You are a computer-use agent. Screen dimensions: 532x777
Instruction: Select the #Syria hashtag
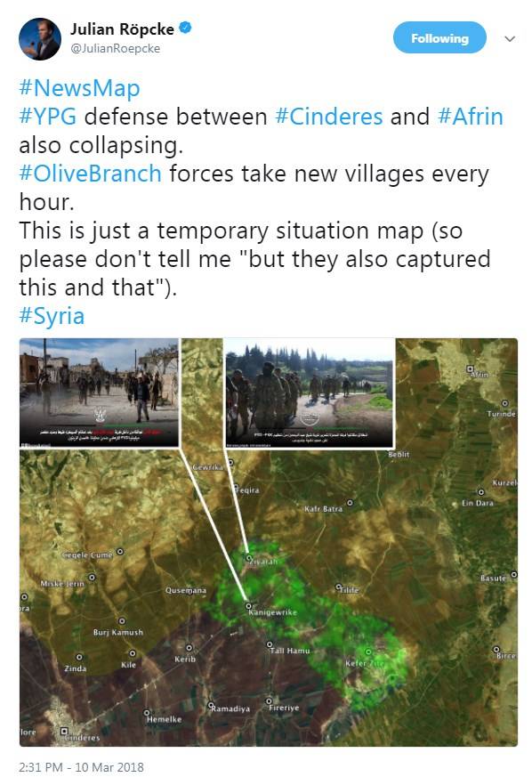click(52, 316)
